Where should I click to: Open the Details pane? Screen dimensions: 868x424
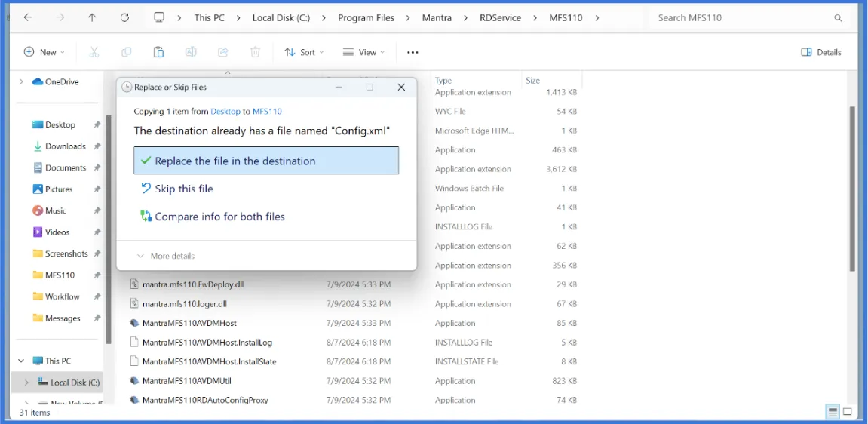point(821,52)
